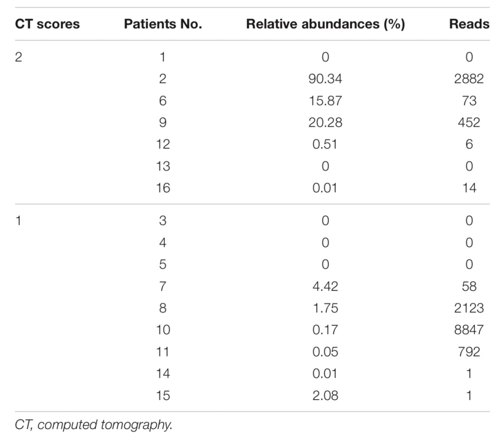The width and height of the screenshot is (504, 444).
Task: Click the 0.51 abundance value
Action: coord(325,144)
